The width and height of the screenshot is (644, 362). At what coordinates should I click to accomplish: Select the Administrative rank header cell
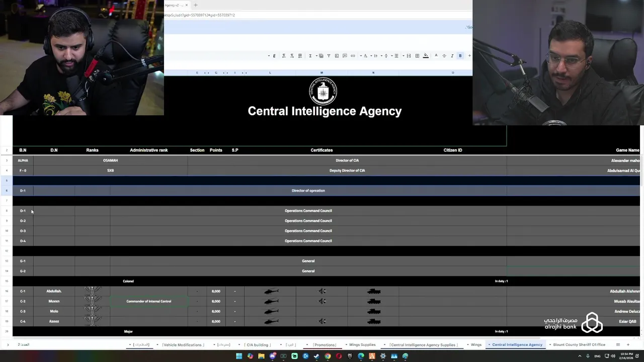click(149, 150)
